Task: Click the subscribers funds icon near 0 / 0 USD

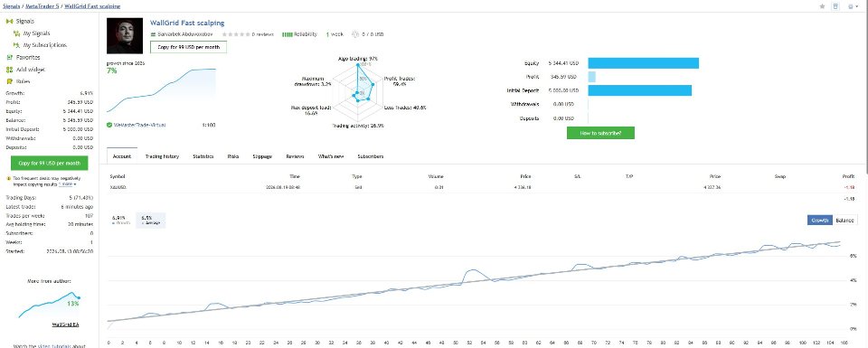Action: (x=355, y=34)
